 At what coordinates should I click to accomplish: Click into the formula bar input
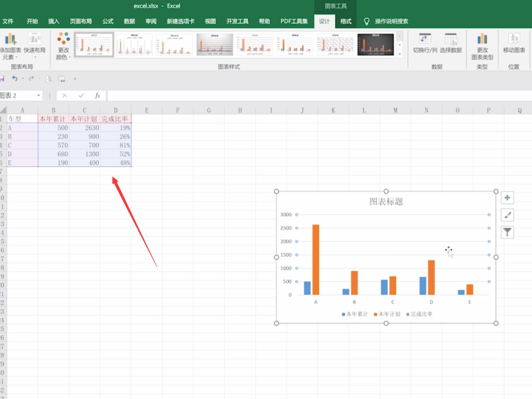319,96
